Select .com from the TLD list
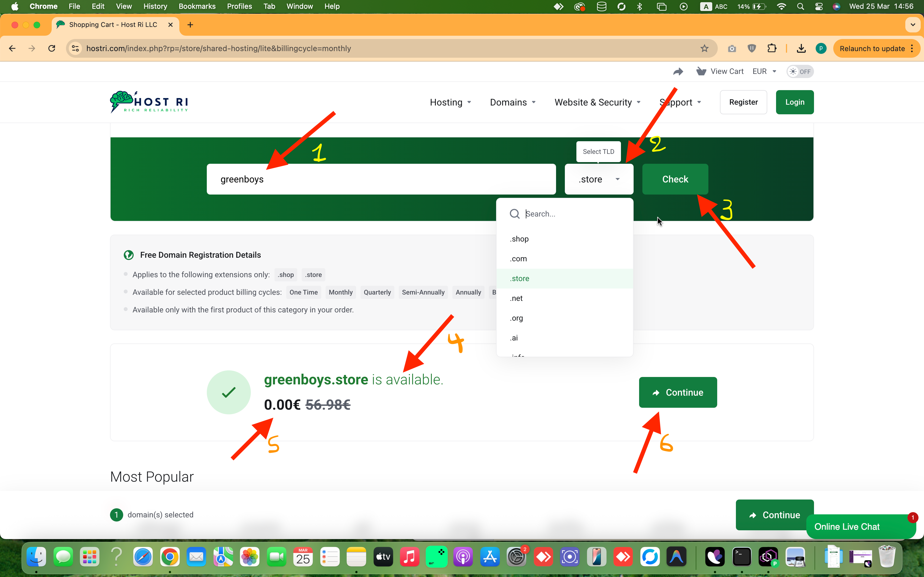The height and width of the screenshot is (577, 924). (x=518, y=259)
